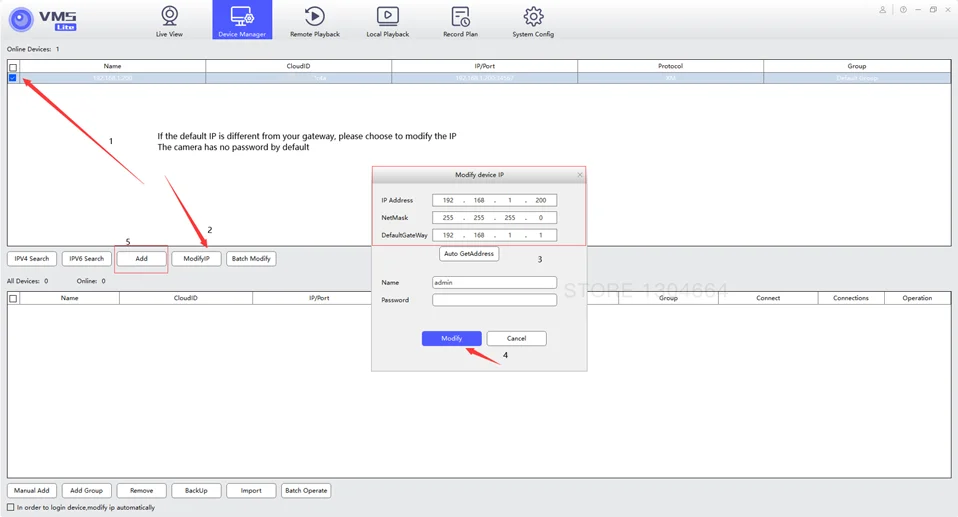Click the Protocol column header
This screenshot has height=517, width=958.
[670, 66]
